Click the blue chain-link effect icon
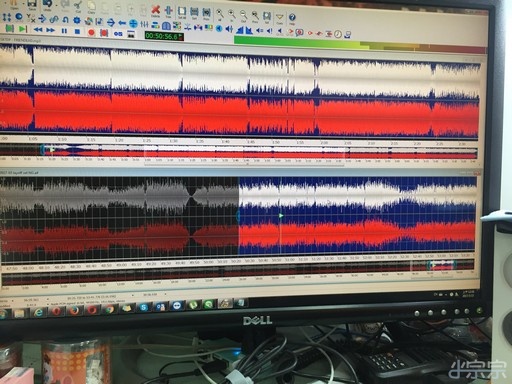The image size is (512, 384). click(x=54, y=19)
